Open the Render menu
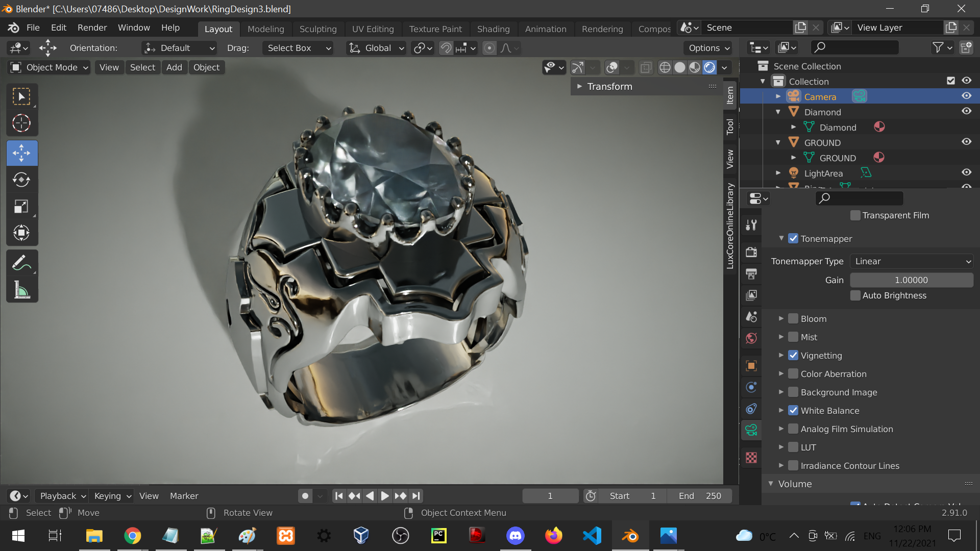This screenshot has height=551, width=980. click(92, 28)
